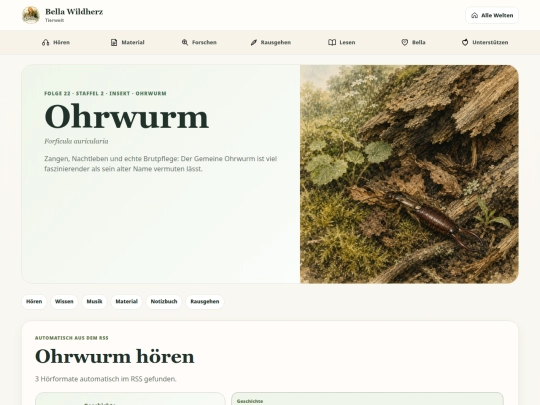Select the Rausgehen section chip below the hero
Viewport: 540px width, 405px height.
(205, 302)
